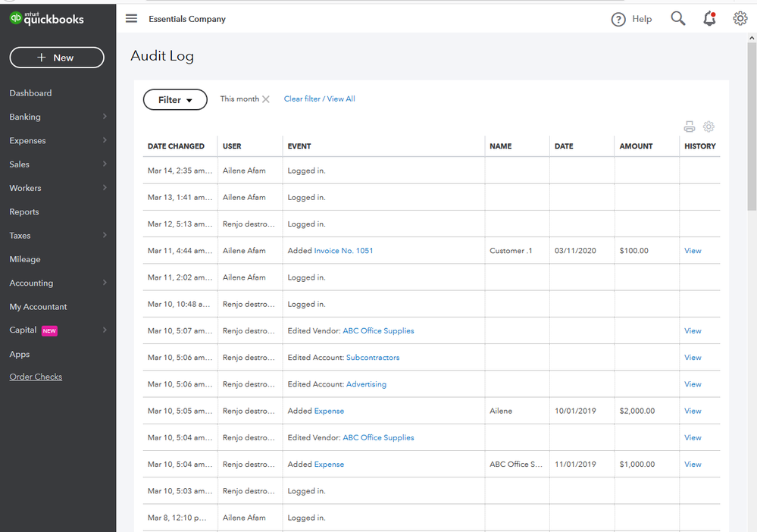Open table column settings gear icon
This screenshot has width=757, height=532.
pyautogui.click(x=709, y=127)
